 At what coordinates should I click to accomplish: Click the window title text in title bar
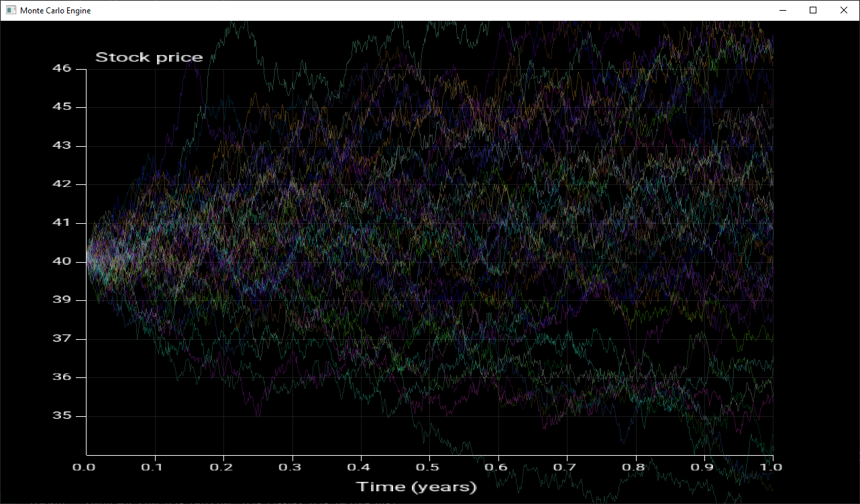click(55, 11)
